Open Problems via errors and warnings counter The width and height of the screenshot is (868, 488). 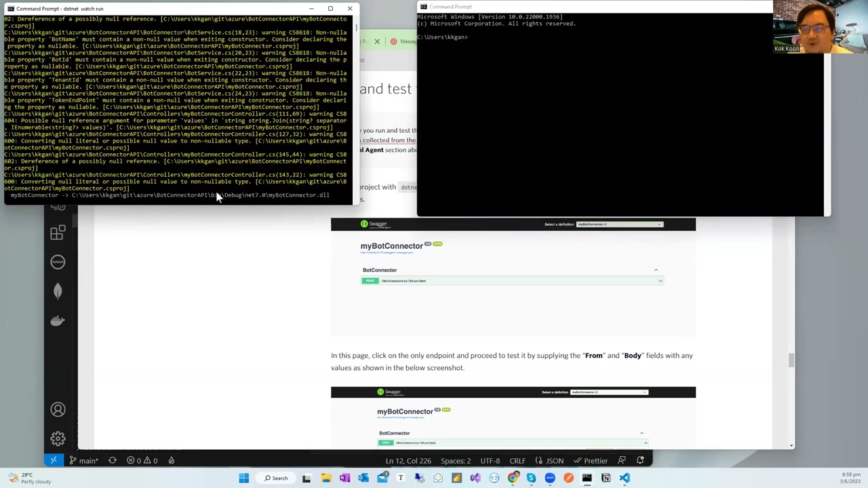coord(142,460)
